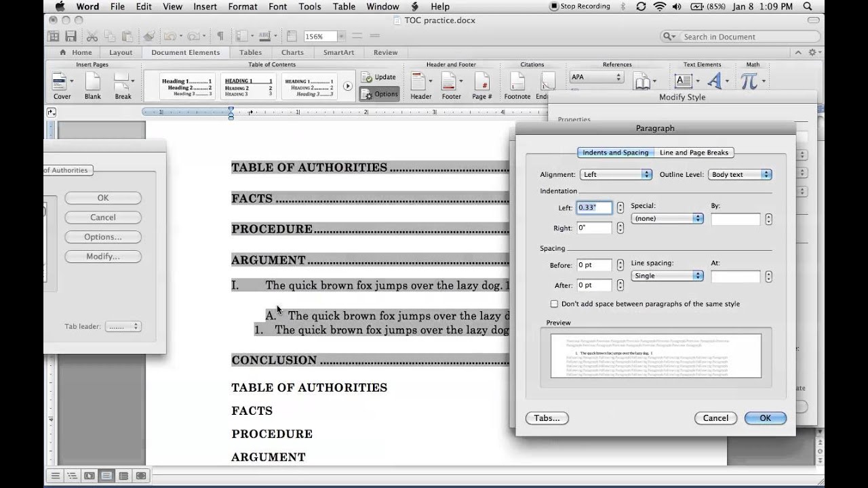Screen dimensions: 868x488
Task: Switch to Notebook Layout view icon
Action: [123, 476]
